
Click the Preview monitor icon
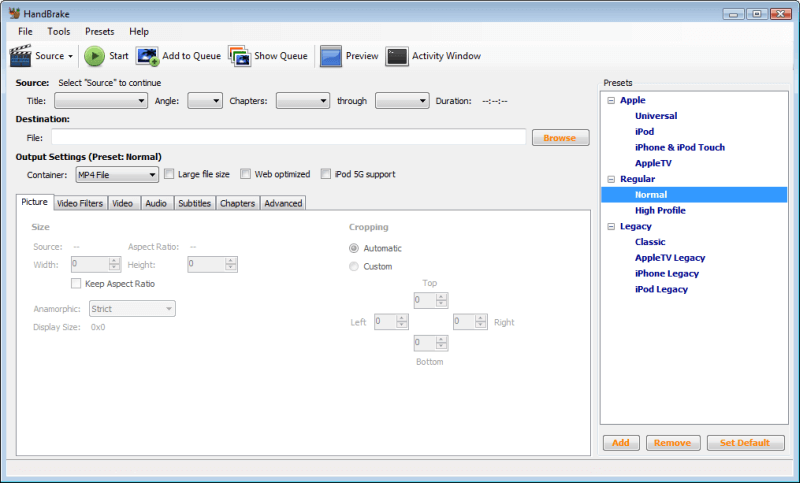coord(331,56)
